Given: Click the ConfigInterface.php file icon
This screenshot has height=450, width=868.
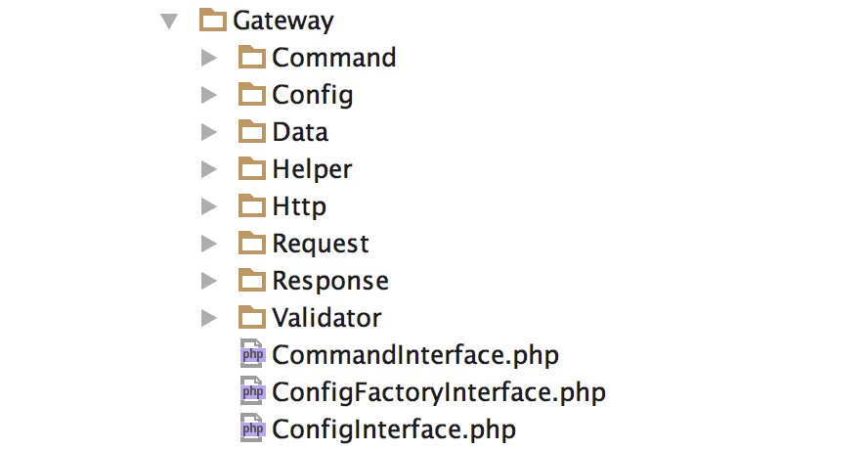Looking at the screenshot, I should point(252,428).
